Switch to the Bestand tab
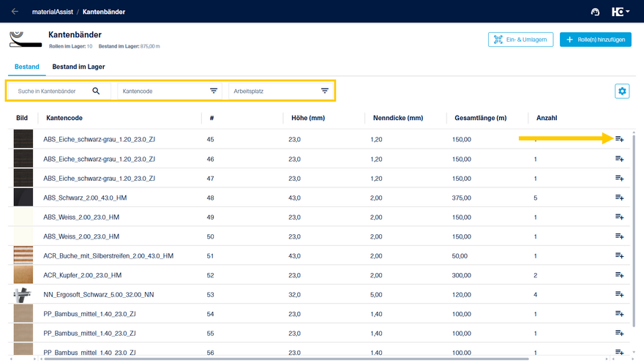 click(x=26, y=67)
